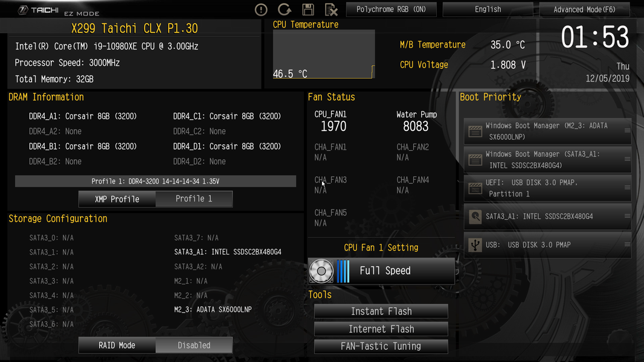Open Instant Flash tool

tap(381, 311)
